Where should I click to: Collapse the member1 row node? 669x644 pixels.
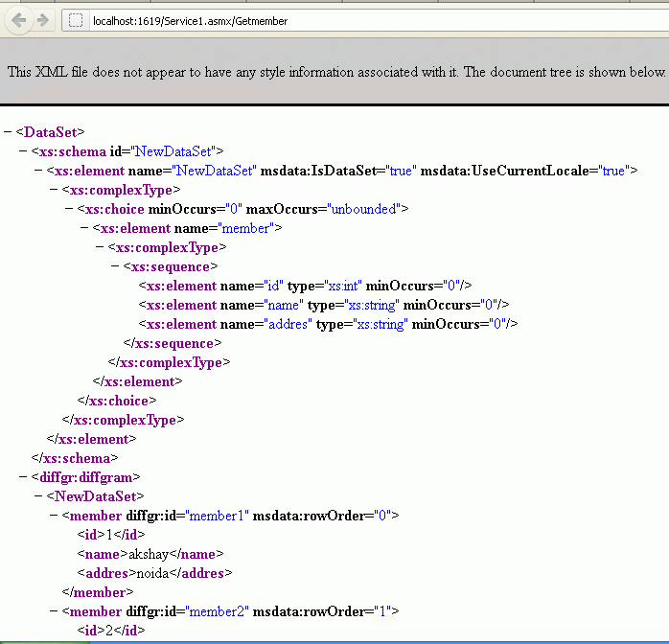pyautogui.click(x=54, y=516)
